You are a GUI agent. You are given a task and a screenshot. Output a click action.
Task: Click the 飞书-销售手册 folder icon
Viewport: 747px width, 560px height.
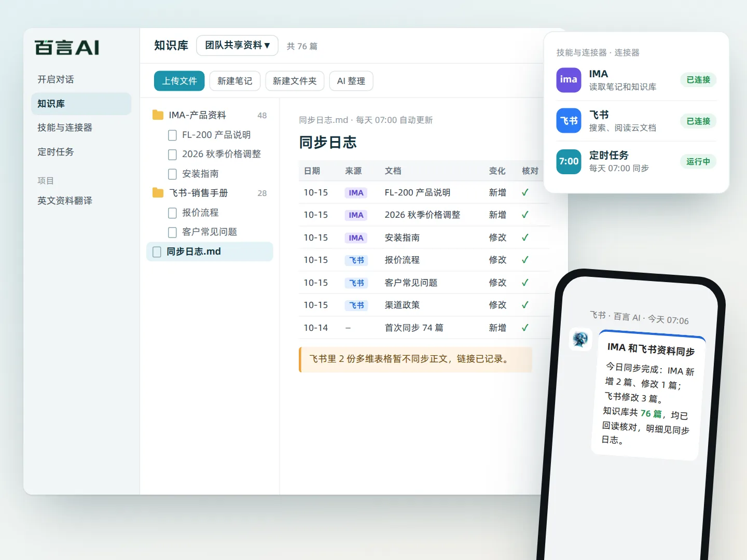158,193
